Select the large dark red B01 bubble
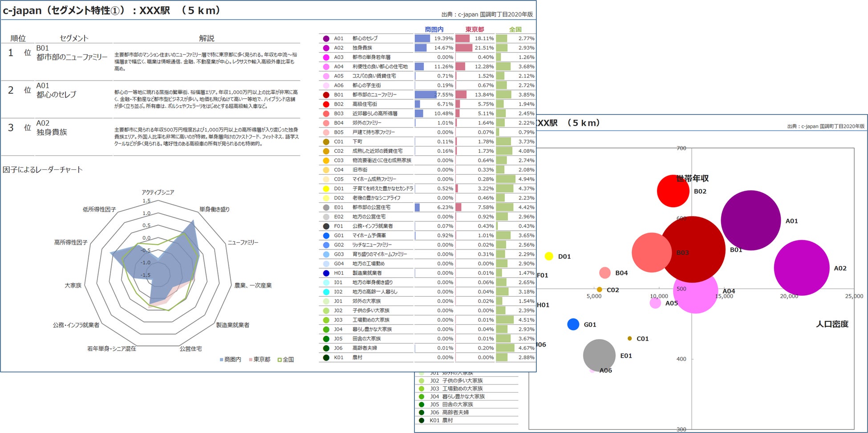Screen dimensions: 868x433 [693, 249]
